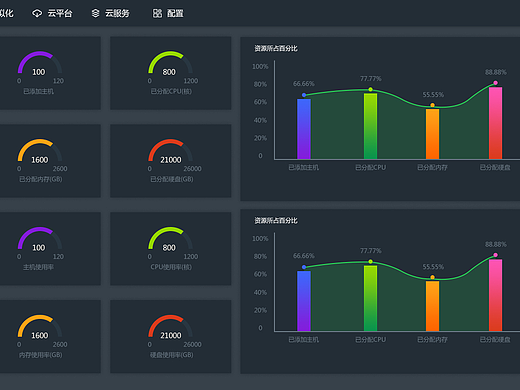Click value 100 in the 主机使用率 gauge

pyautogui.click(x=39, y=248)
